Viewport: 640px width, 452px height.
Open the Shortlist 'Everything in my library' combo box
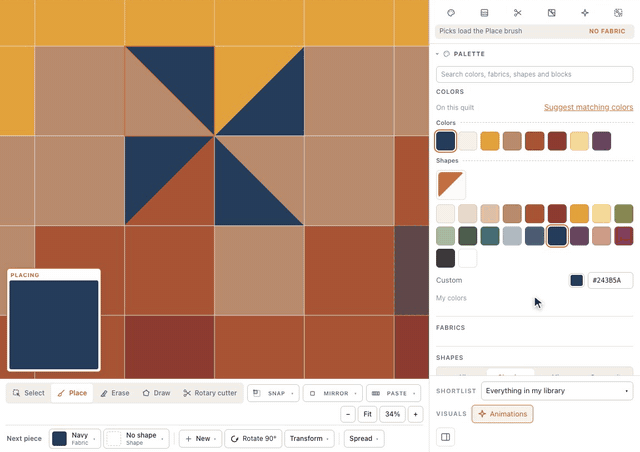point(557,391)
